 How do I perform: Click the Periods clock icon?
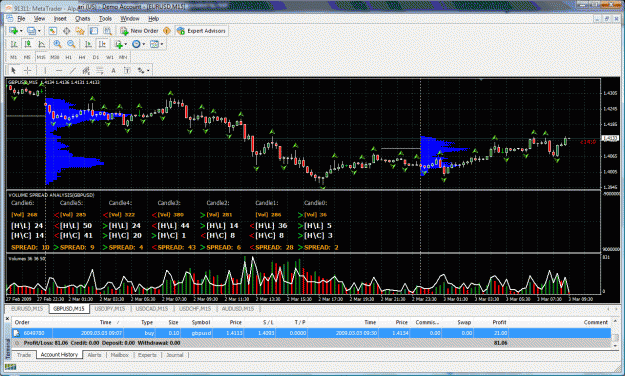pos(136,44)
